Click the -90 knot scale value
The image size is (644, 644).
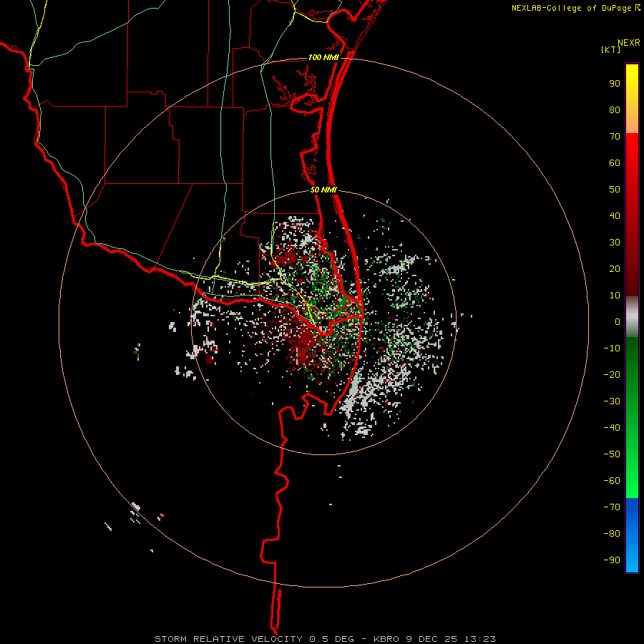[x=612, y=560]
